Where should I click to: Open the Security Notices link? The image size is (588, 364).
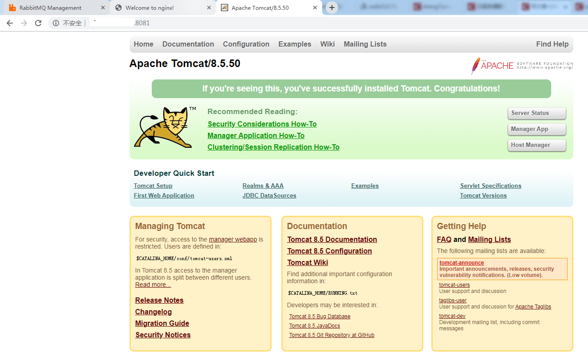pyautogui.click(x=163, y=335)
